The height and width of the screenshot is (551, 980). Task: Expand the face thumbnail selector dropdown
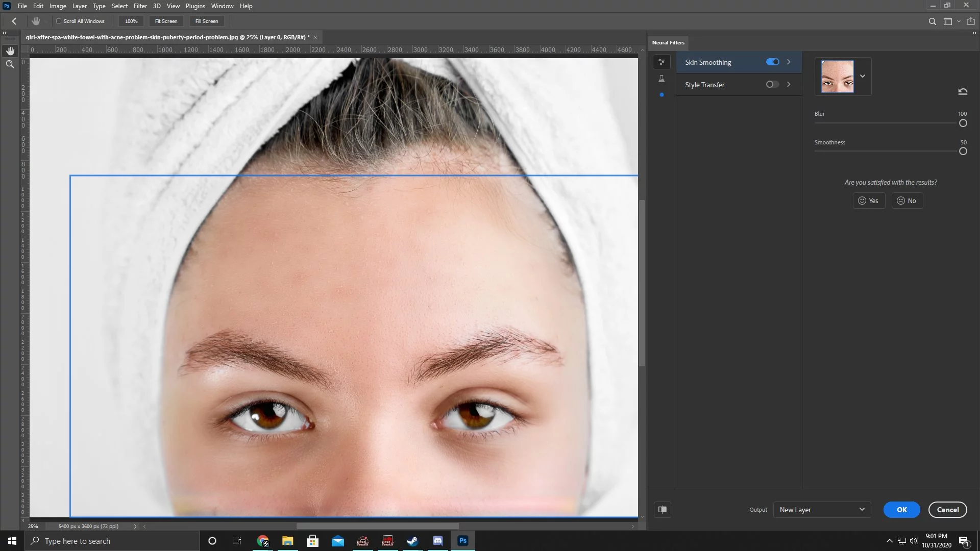click(x=863, y=76)
